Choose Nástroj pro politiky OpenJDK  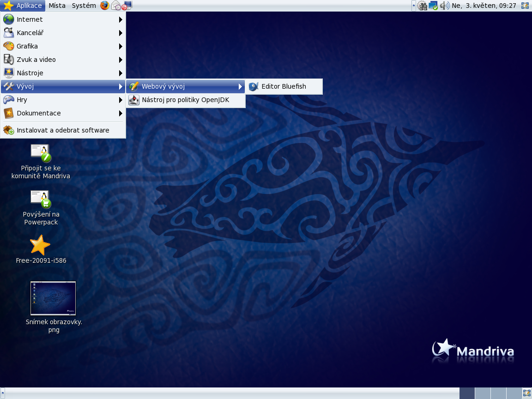coord(186,100)
